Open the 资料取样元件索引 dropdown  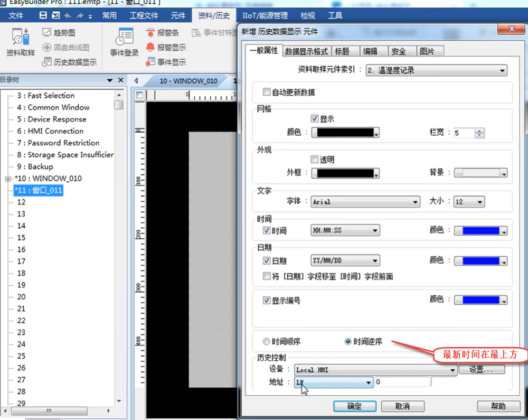436,70
